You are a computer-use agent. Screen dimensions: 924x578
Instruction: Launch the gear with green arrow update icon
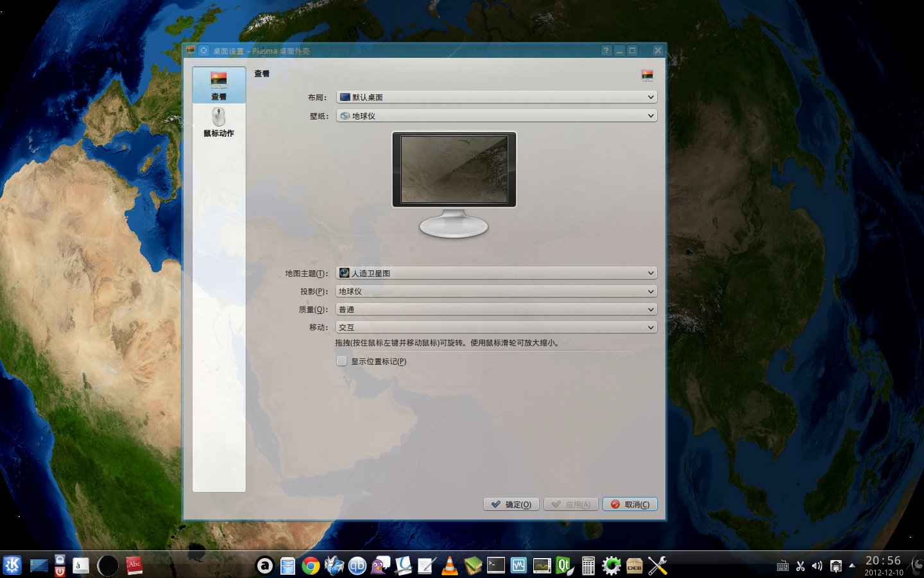(612, 565)
